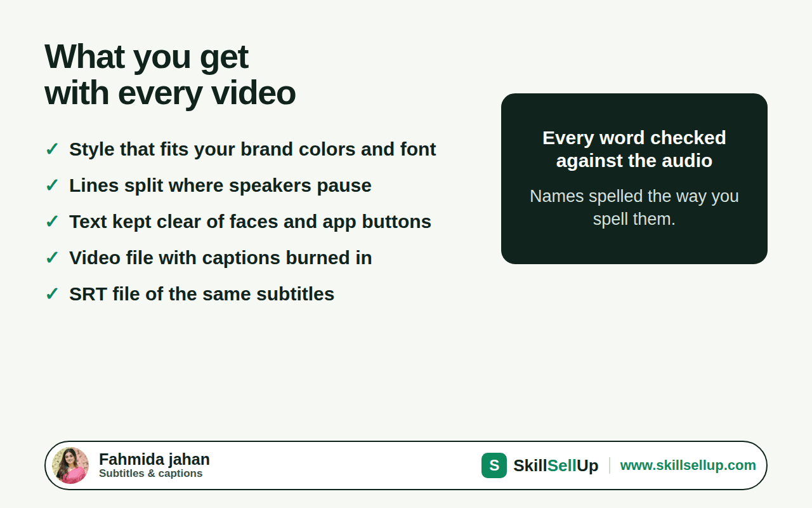This screenshot has height=508, width=812.
Task: Click the checkmark beside Text kept clear of faces
Action: tap(52, 222)
